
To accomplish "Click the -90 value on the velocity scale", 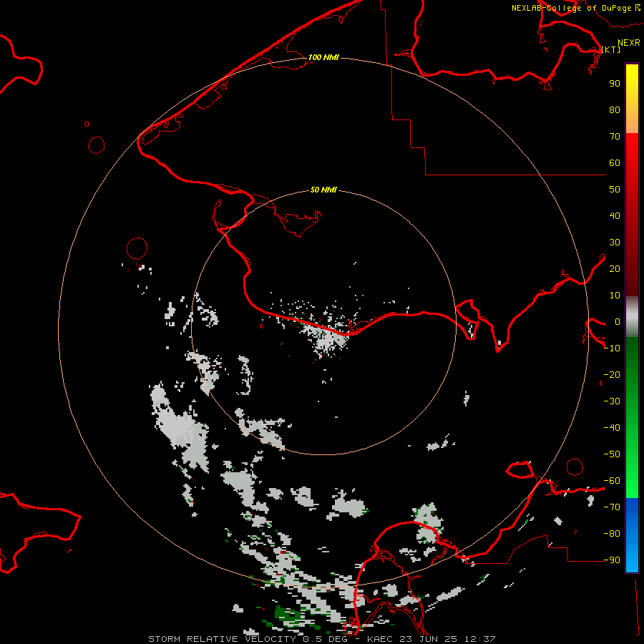I will point(612,560).
